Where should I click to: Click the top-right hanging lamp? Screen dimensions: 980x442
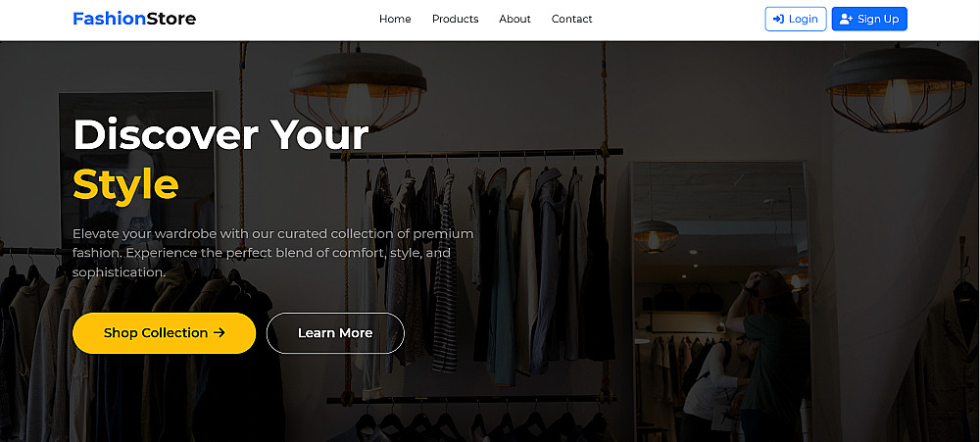tap(898, 89)
